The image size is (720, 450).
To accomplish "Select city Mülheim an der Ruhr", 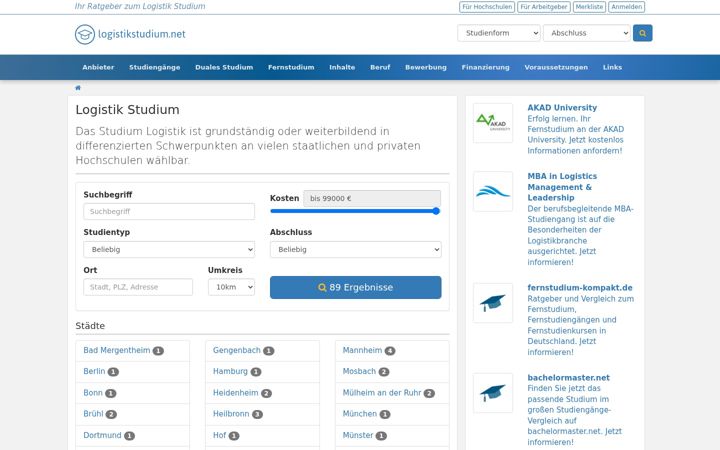I will coord(382,393).
